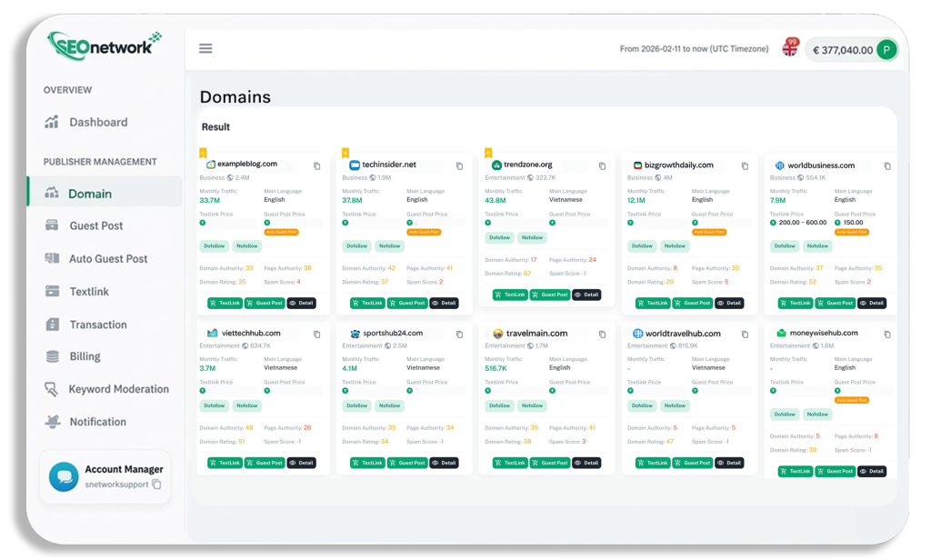
Task: Toggle the Dofollow tag on exampleblog.com
Action: [x=215, y=246]
